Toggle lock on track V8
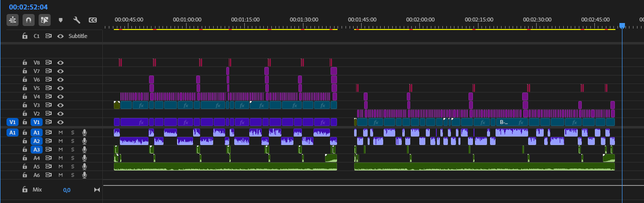This screenshot has width=644, height=203. point(25,62)
